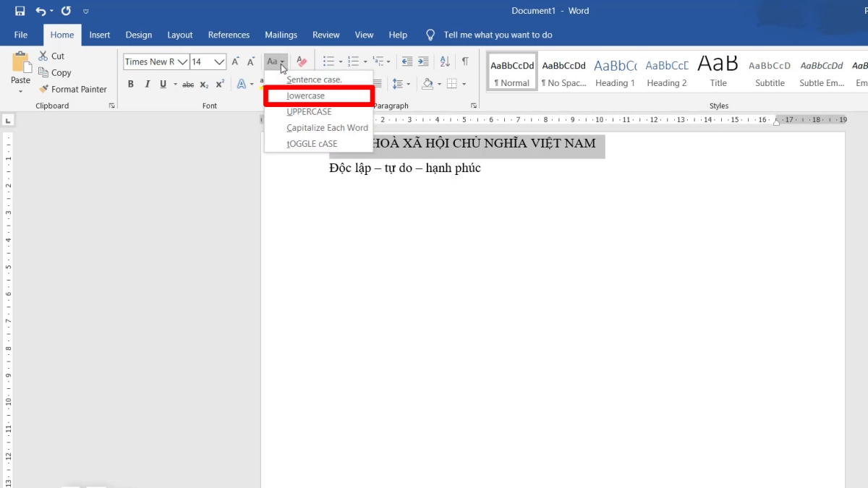
Task: Click the Numbering list icon
Action: [x=353, y=62]
